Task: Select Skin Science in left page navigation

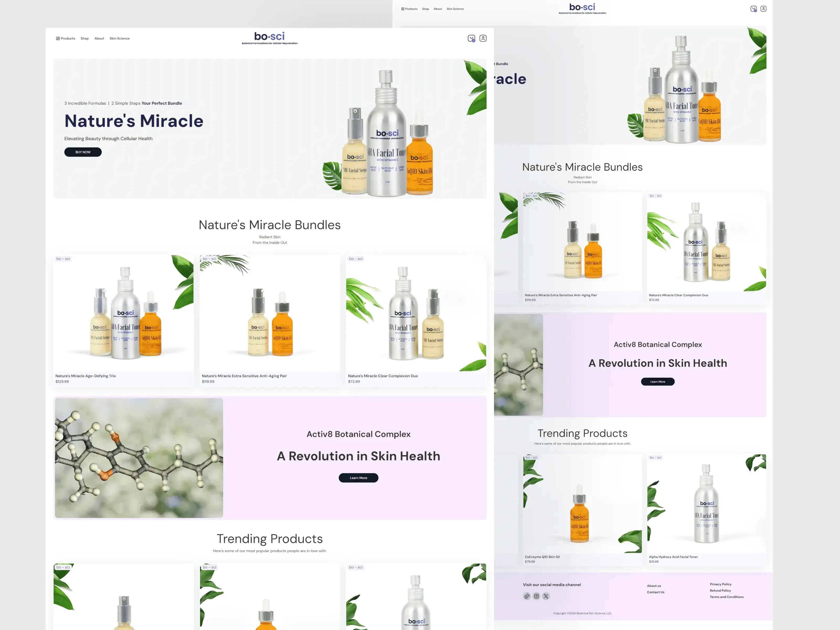Action: [x=120, y=38]
